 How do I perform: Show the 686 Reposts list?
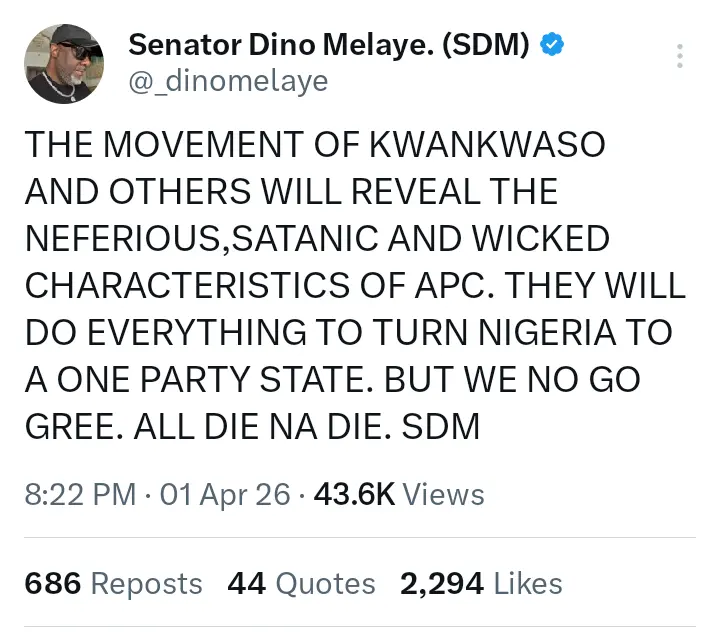(113, 583)
